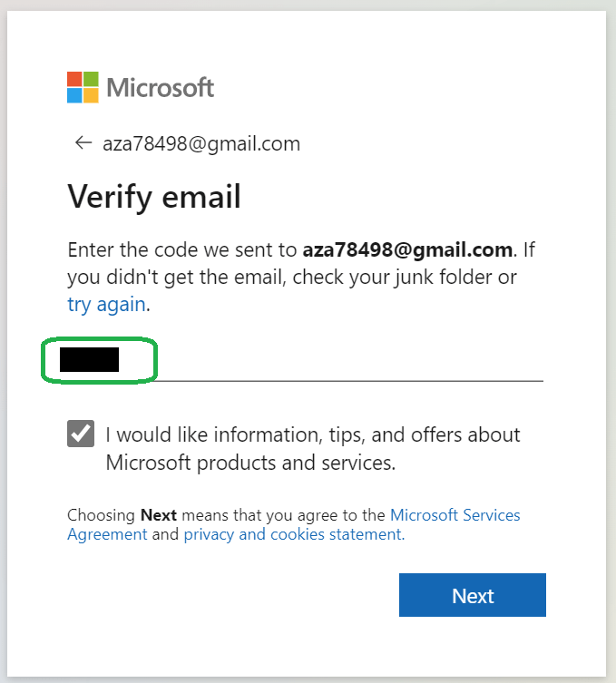Click the green square in the Microsoft logo
This screenshot has width=616, height=683.
click(91, 79)
